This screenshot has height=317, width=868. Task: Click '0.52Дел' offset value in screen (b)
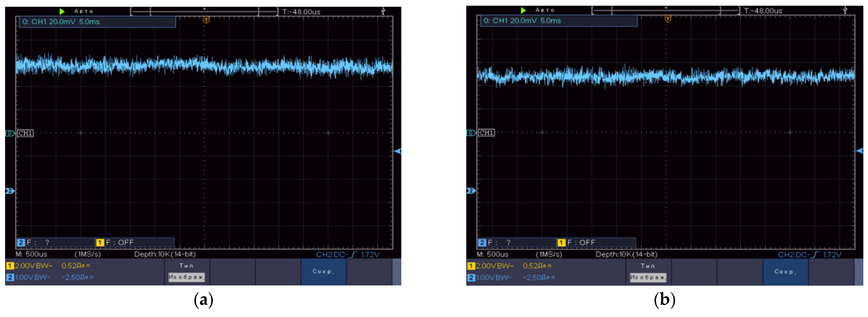(x=537, y=266)
